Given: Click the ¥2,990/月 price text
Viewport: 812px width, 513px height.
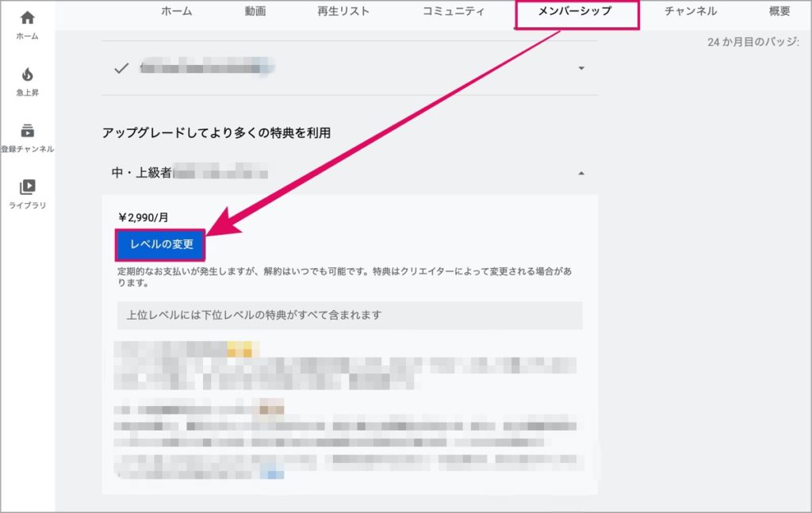Looking at the screenshot, I should click(144, 217).
